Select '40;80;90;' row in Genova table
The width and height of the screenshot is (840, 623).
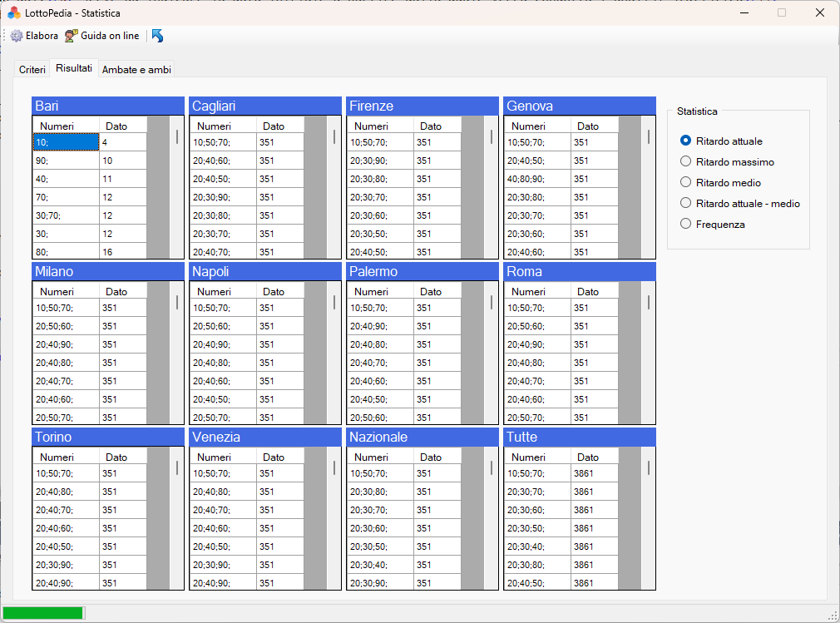561,178
